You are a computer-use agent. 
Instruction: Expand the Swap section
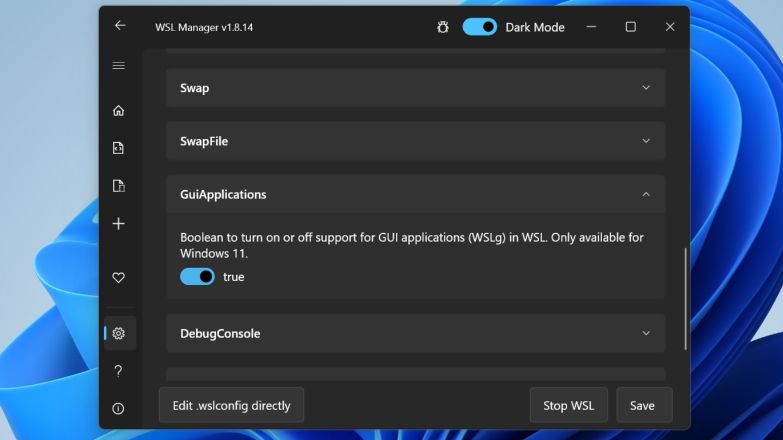coord(415,88)
